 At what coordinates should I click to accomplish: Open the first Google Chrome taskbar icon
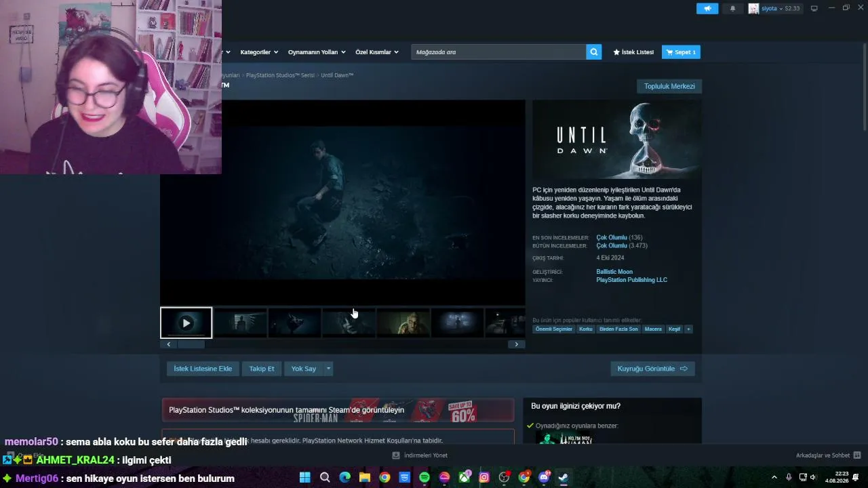click(x=384, y=477)
